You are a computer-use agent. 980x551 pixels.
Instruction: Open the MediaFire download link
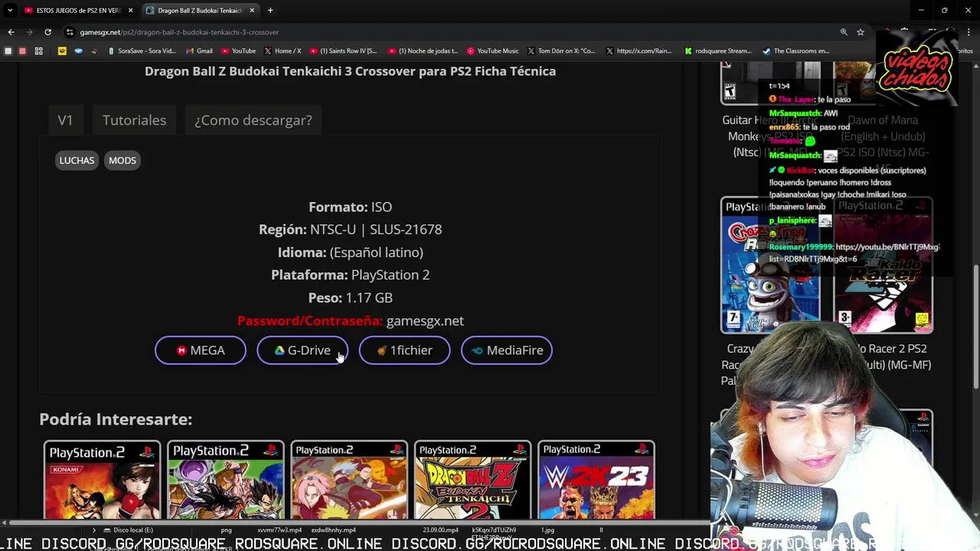[507, 350]
